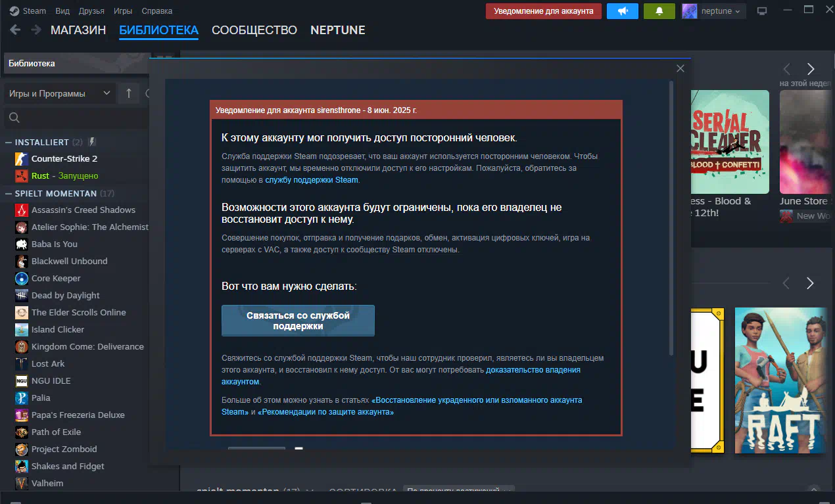This screenshot has height=504, width=835.
Task: Click the neptune profile avatar
Action: click(x=690, y=11)
